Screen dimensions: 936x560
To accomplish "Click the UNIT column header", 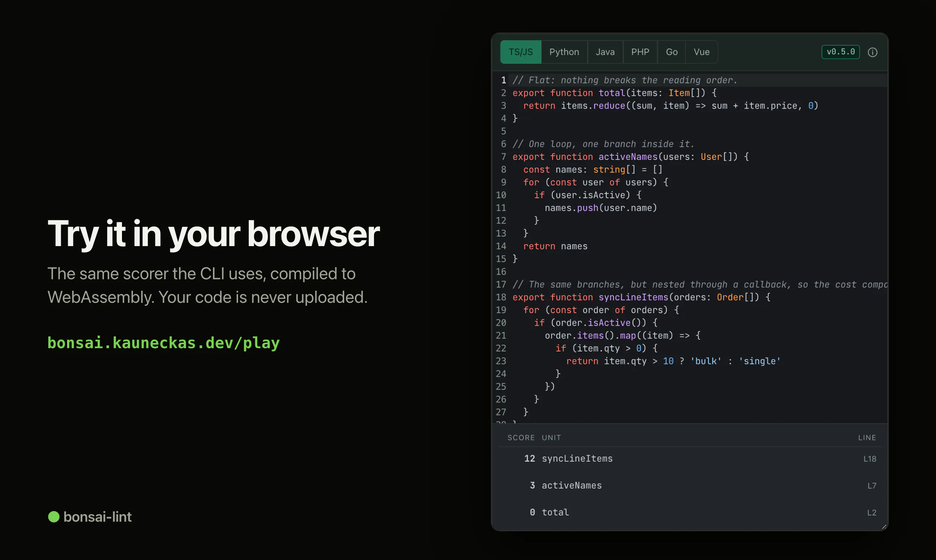I will tap(551, 437).
